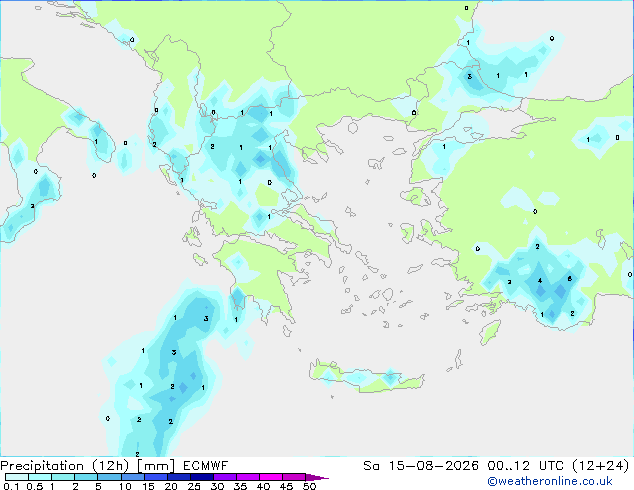Click the precipitation value '4' over southwest Turkey
The width and height of the screenshot is (634, 490).
tap(540, 281)
